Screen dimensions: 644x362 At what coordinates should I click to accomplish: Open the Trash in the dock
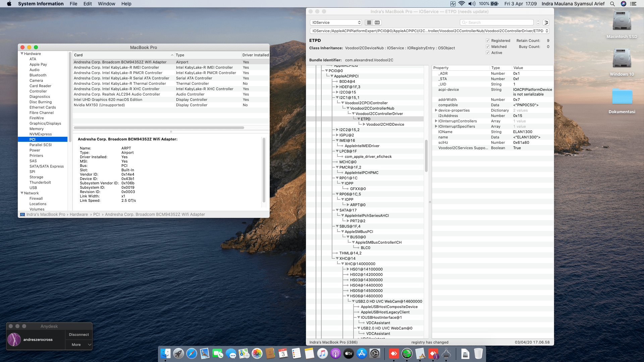click(x=478, y=353)
